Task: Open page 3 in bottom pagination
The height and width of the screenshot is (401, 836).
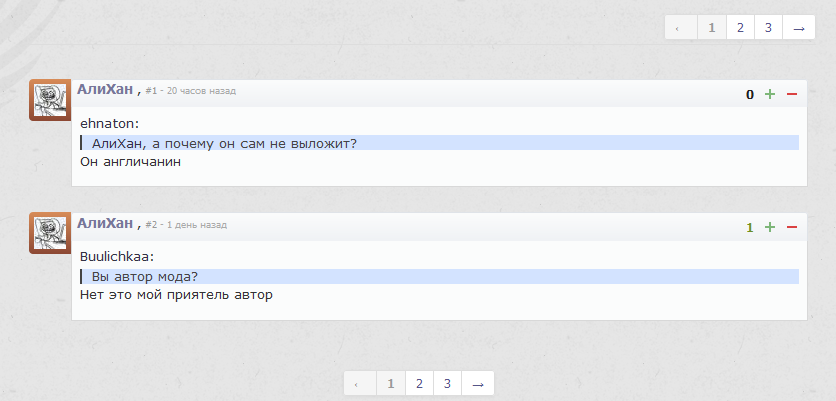Action: click(x=447, y=384)
